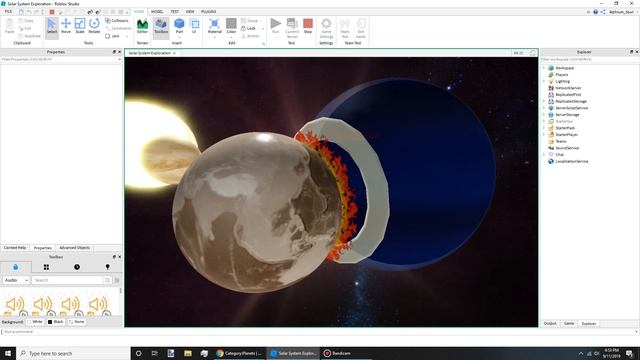
Task: Expand the Lighting tree node
Action: 544,82
